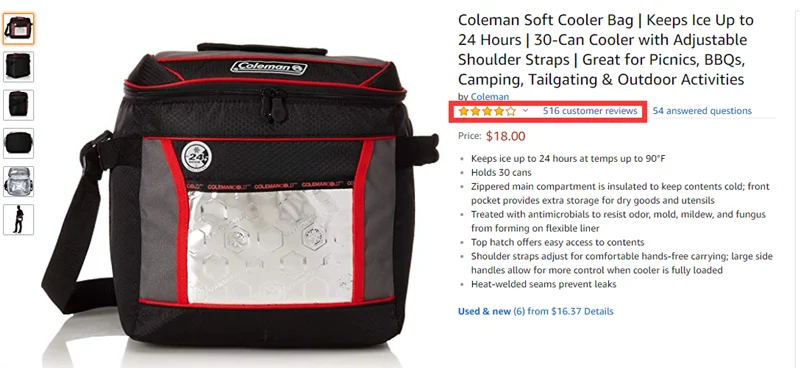Click the round 24-hour badge on the cooler
Image resolution: width=800 pixels, height=368 pixels.
(196, 158)
